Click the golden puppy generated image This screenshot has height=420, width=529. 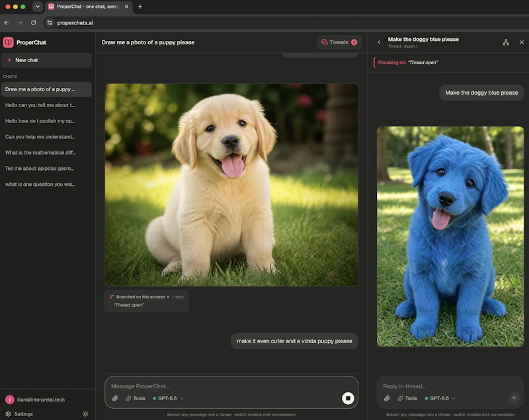pyautogui.click(x=231, y=185)
